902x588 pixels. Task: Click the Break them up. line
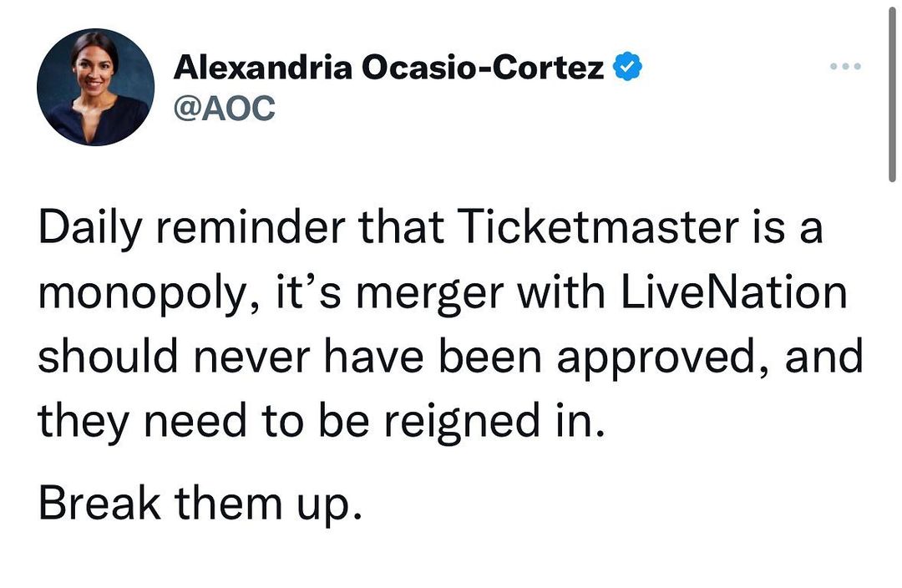pyautogui.click(x=200, y=505)
